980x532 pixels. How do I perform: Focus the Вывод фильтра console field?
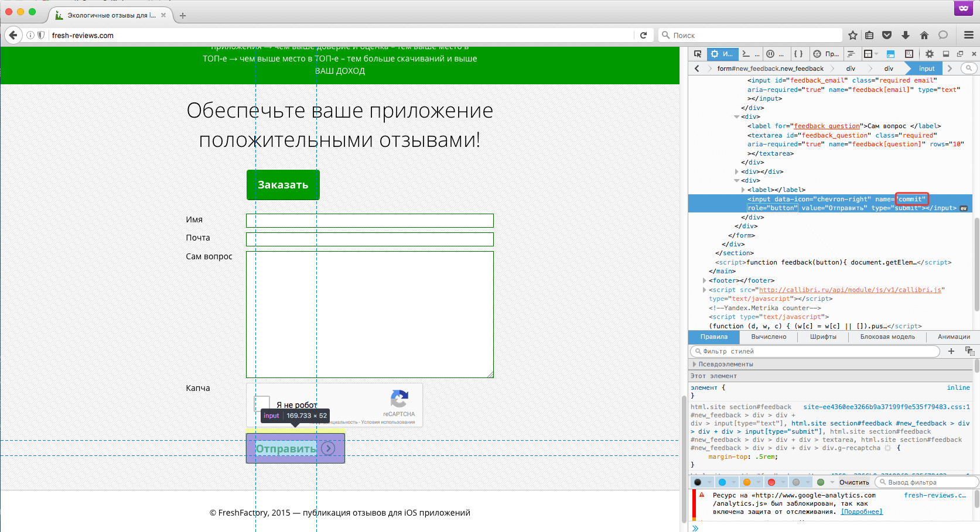[926, 482]
